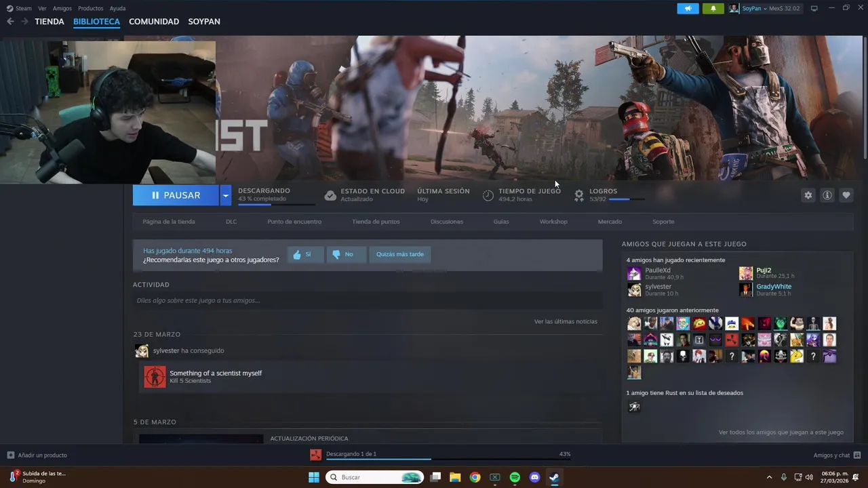Open the Steam announcements megaphone button
This screenshot has height=488, width=868.
click(688, 8)
